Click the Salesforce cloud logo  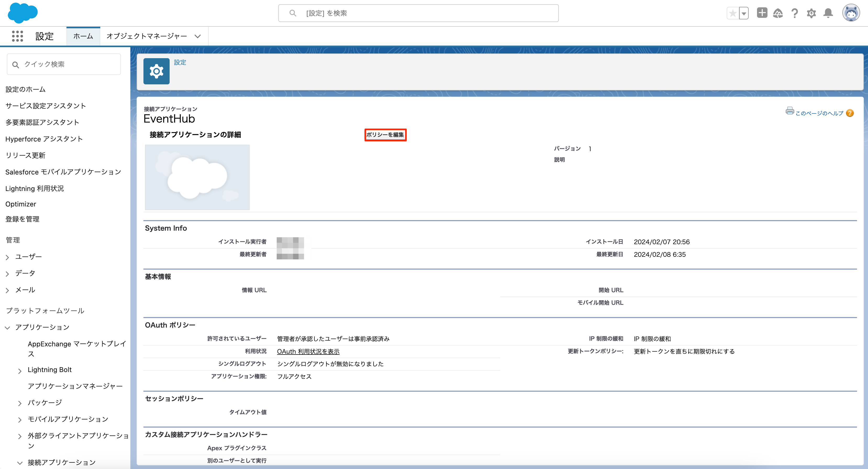23,13
